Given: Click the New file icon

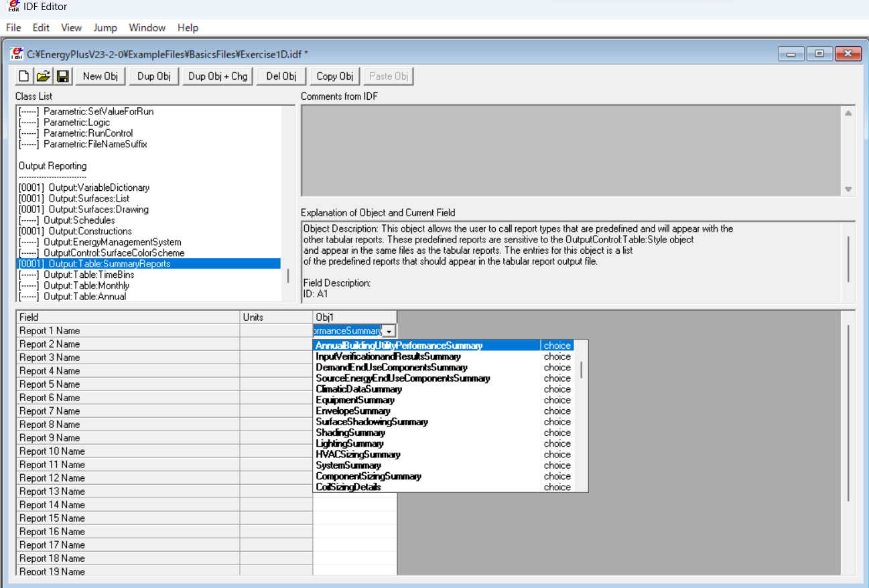Looking at the screenshot, I should (x=23, y=76).
